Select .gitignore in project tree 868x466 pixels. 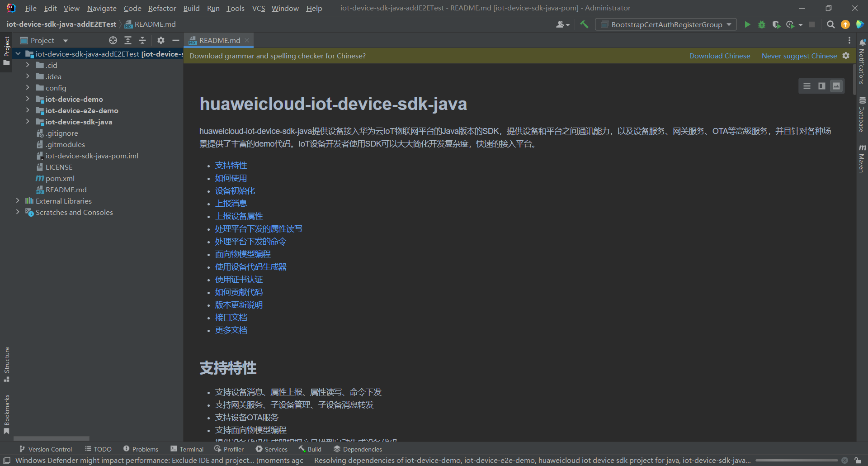pyautogui.click(x=57, y=133)
